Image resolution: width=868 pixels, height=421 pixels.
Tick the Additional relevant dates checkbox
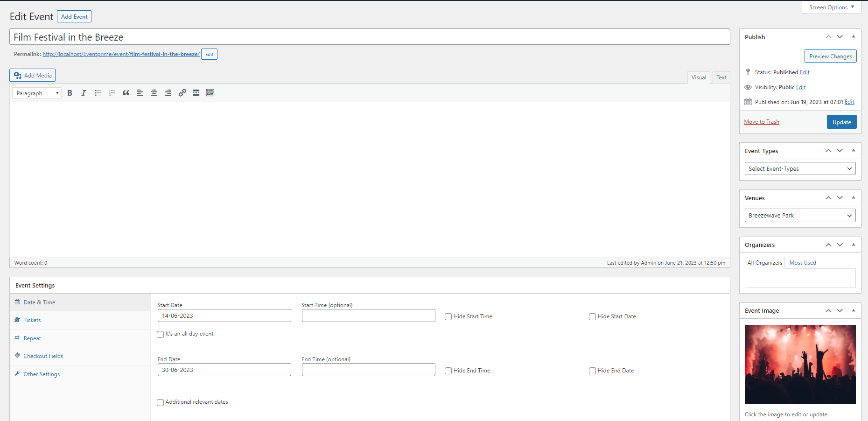pyautogui.click(x=161, y=402)
